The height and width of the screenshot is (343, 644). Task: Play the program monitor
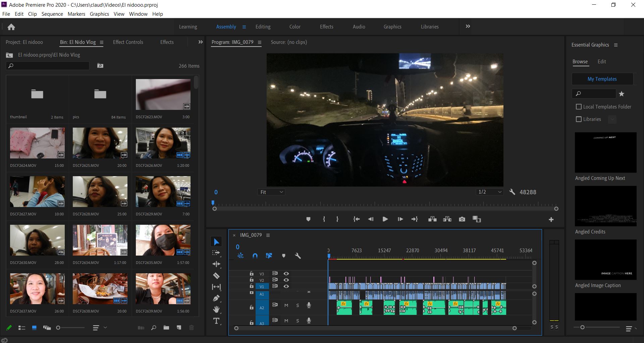(x=385, y=219)
